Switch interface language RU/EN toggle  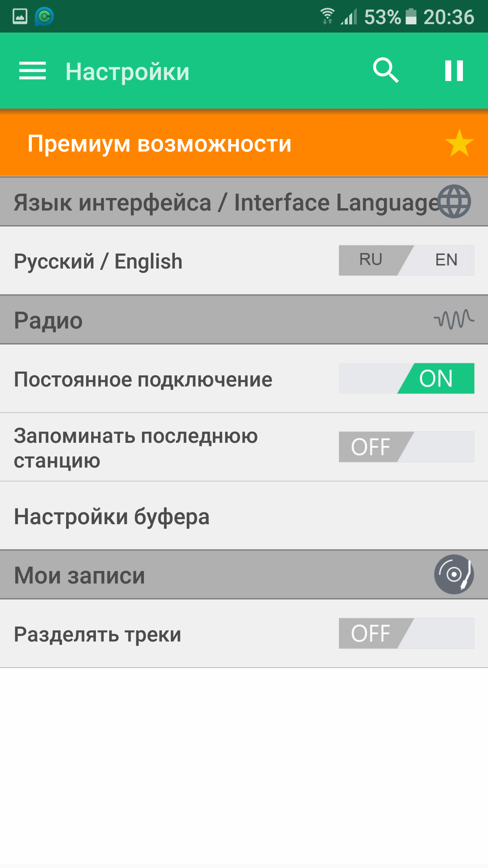pos(406,260)
